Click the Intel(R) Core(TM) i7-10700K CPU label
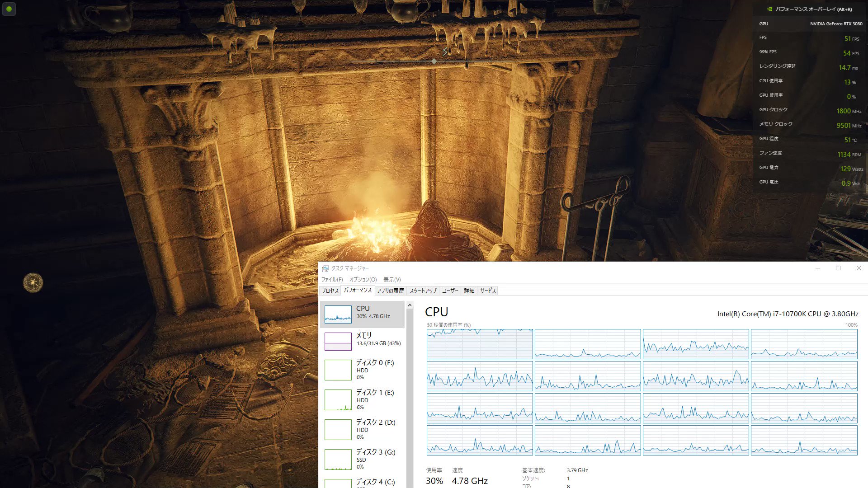The height and width of the screenshot is (488, 868). click(788, 314)
